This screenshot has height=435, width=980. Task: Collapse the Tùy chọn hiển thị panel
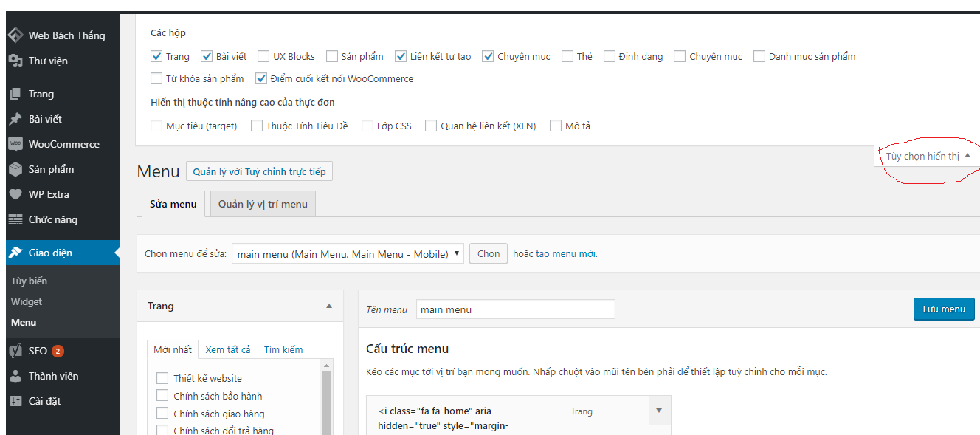coord(928,156)
